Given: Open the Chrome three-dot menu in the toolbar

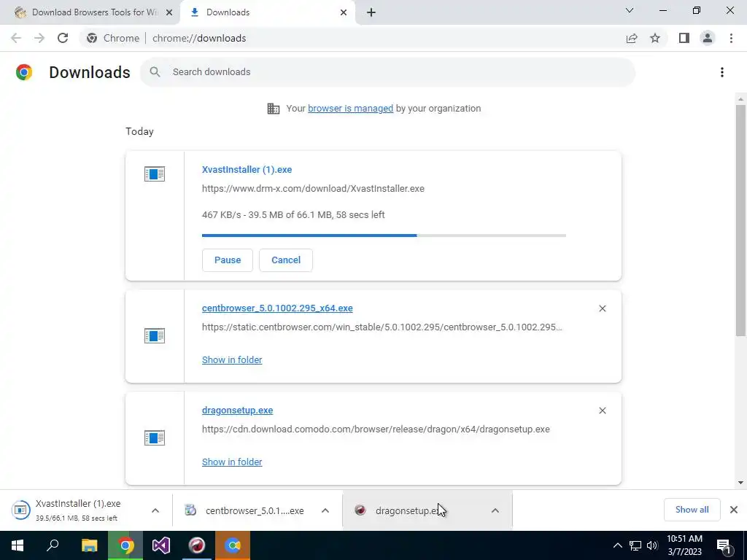Looking at the screenshot, I should pos(731,38).
